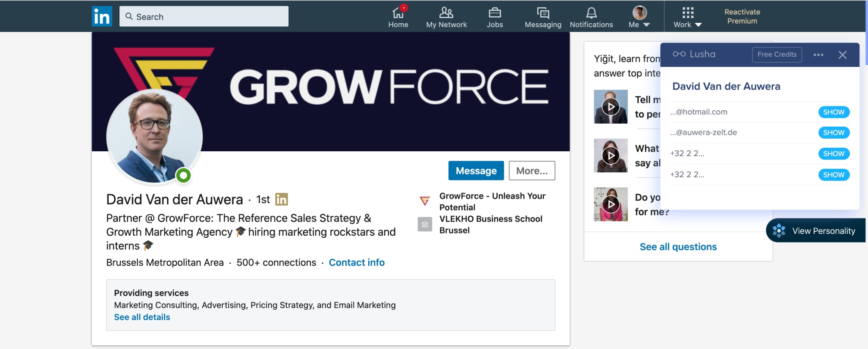Click 500+ connections text
Image resolution: width=868 pixels, height=349 pixels.
point(276,262)
